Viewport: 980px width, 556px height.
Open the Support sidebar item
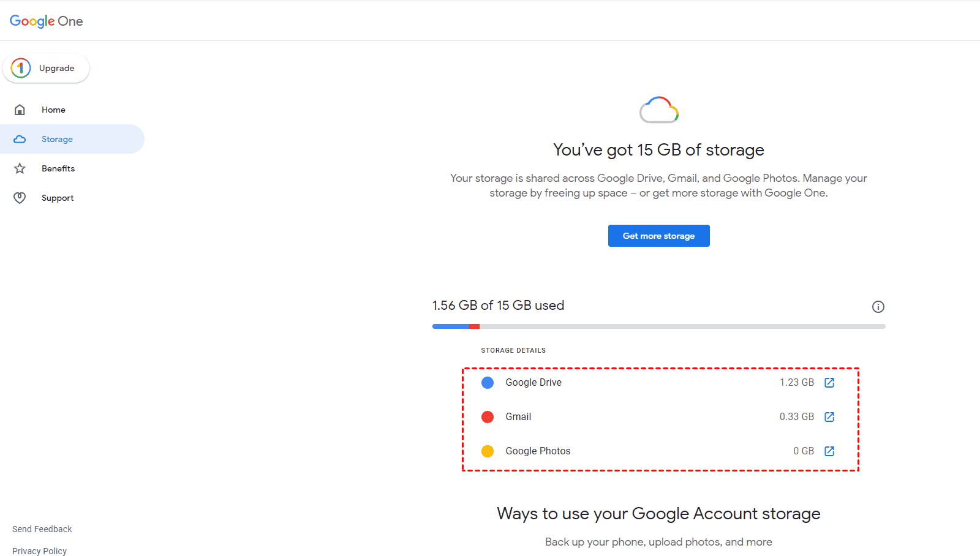(58, 198)
